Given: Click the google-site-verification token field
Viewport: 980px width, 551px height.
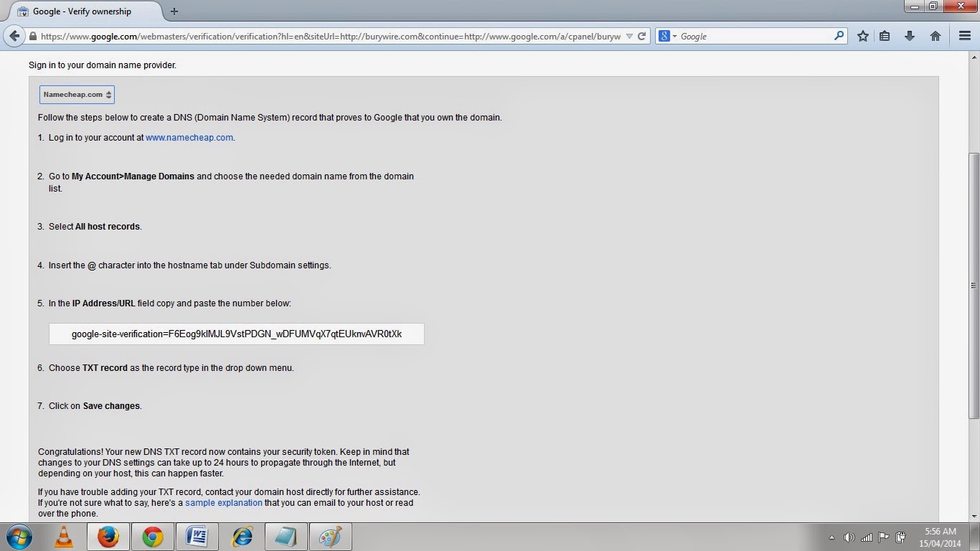Looking at the screenshot, I should tap(237, 334).
